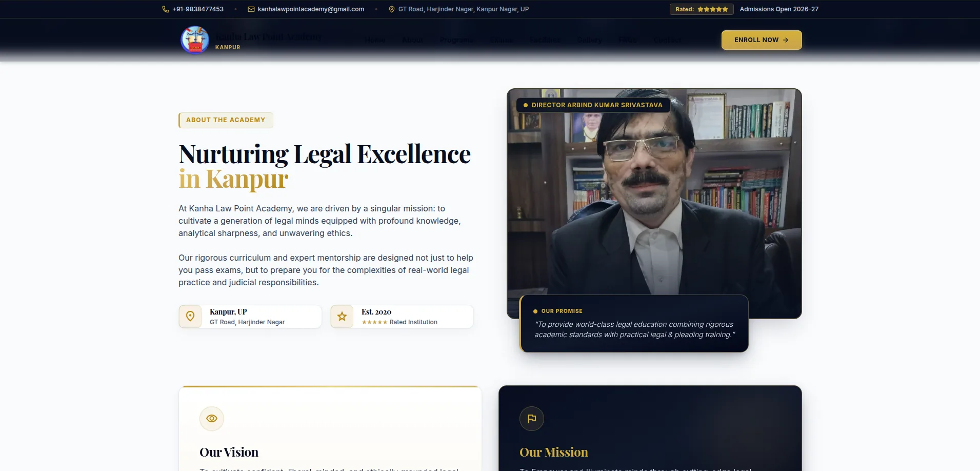Click the kanhalawpointacademy@gmail.com email link

[x=311, y=9]
